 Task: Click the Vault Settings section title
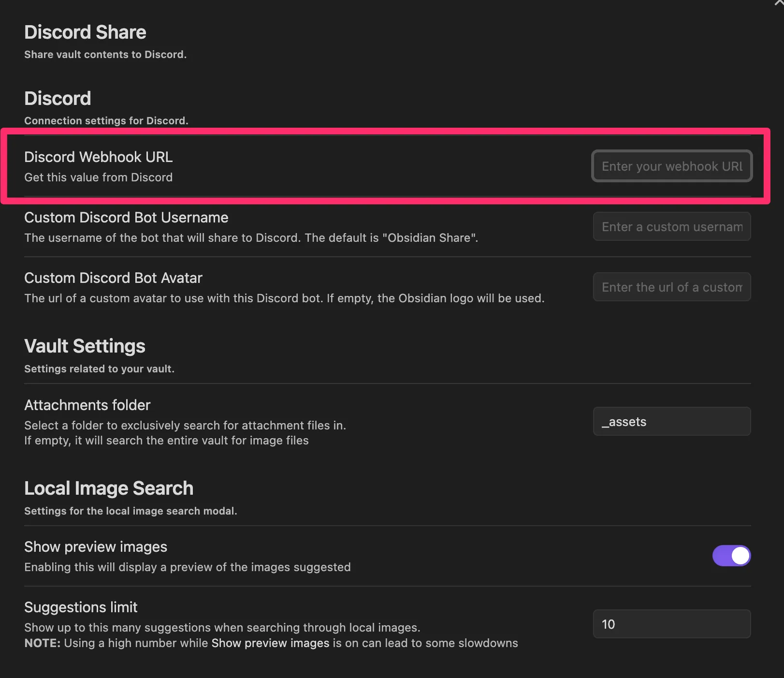click(85, 346)
